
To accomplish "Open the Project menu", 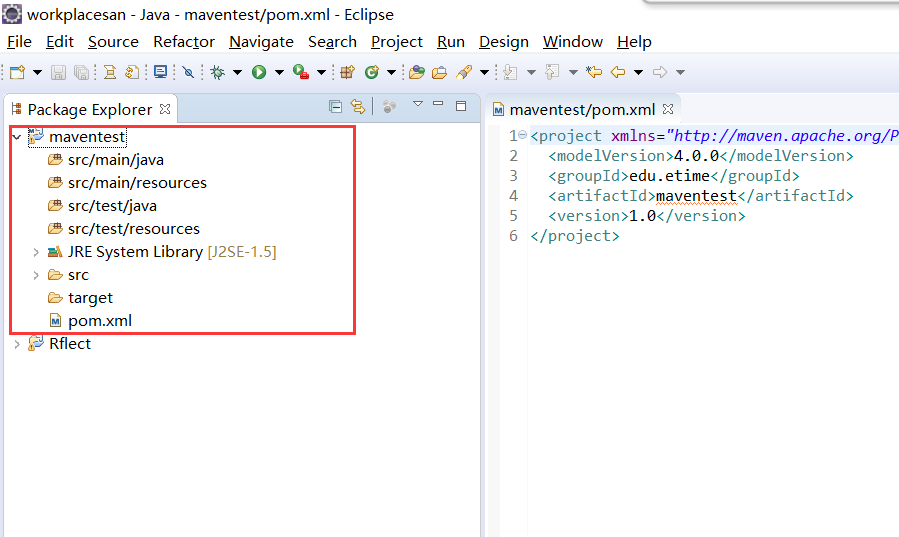I will pyautogui.click(x=397, y=42).
